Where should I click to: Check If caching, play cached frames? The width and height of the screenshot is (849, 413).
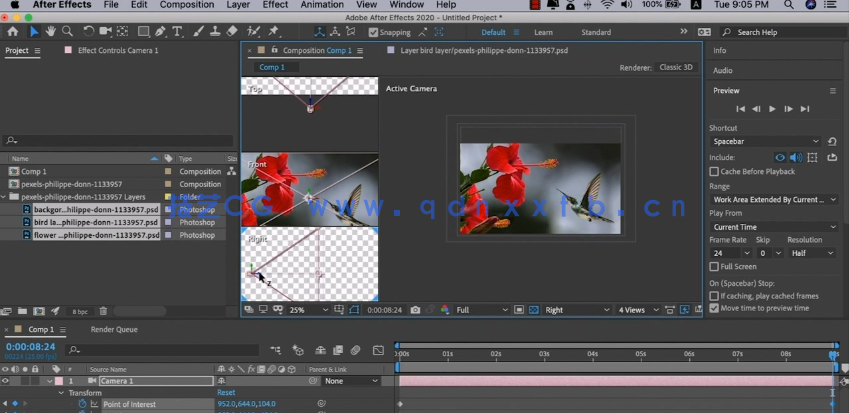pos(714,296)
